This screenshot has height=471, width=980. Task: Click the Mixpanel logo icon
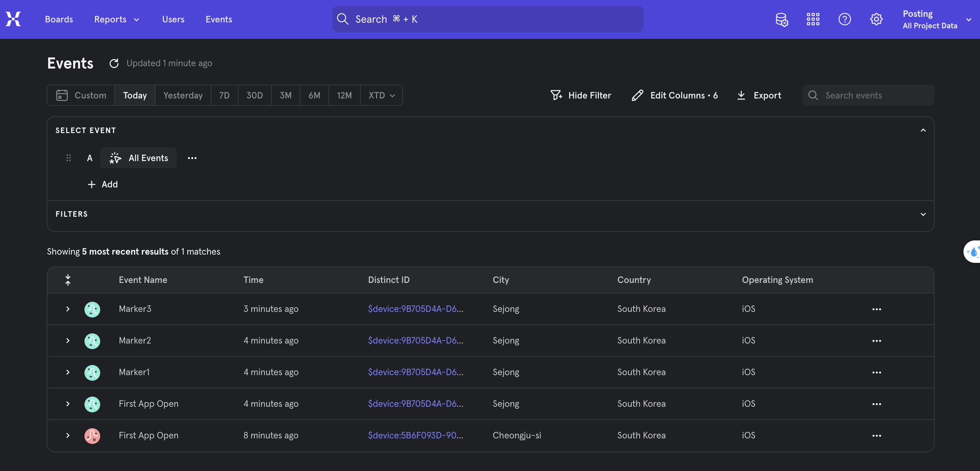tap(13, 19)
